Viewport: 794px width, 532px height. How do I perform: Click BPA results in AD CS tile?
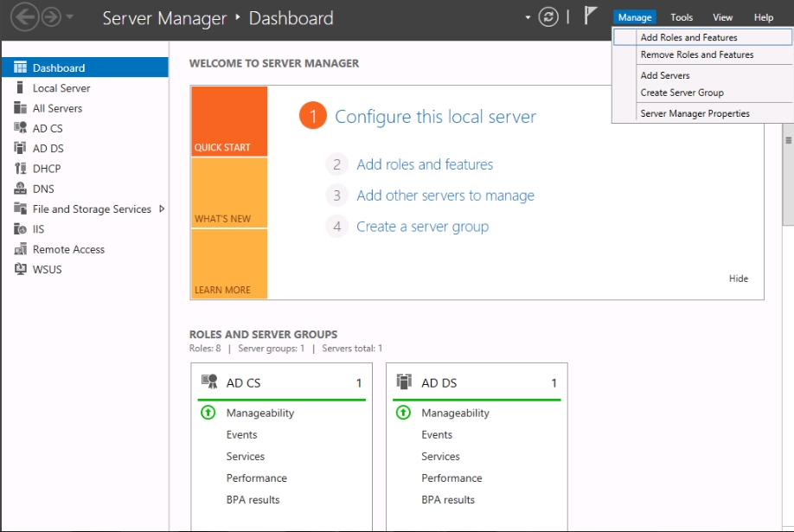[253, 500]
